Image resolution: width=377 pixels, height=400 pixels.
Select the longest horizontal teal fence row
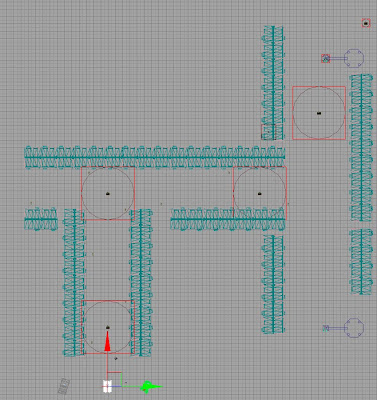pyautogui.click(x=155, y=157)
